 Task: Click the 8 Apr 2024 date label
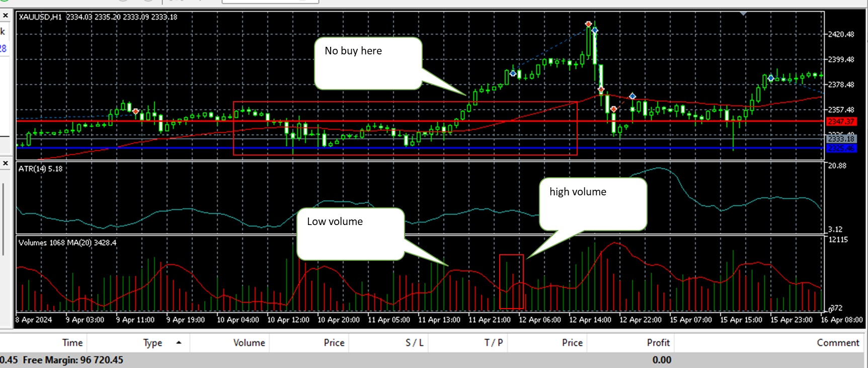point(34,320)
